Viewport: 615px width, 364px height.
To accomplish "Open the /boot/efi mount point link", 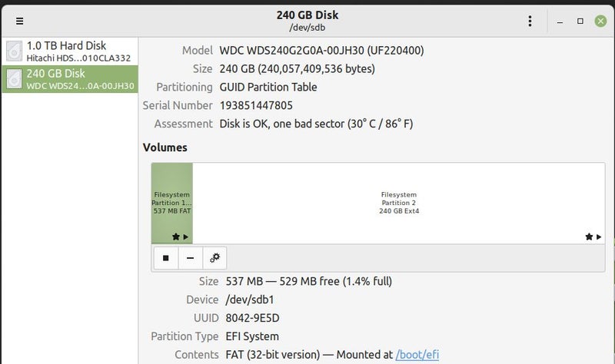I will [417, 355].
